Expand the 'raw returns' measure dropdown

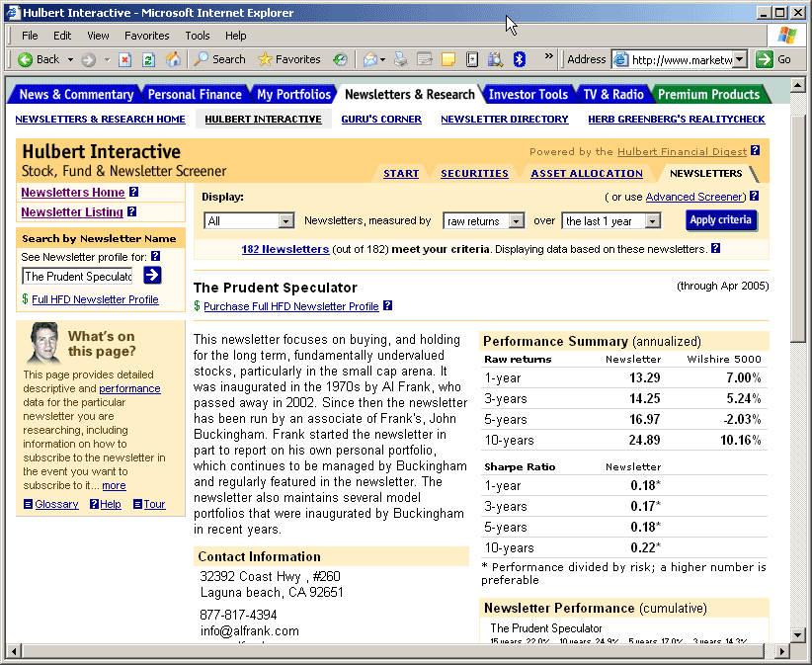tap(515, 221)
